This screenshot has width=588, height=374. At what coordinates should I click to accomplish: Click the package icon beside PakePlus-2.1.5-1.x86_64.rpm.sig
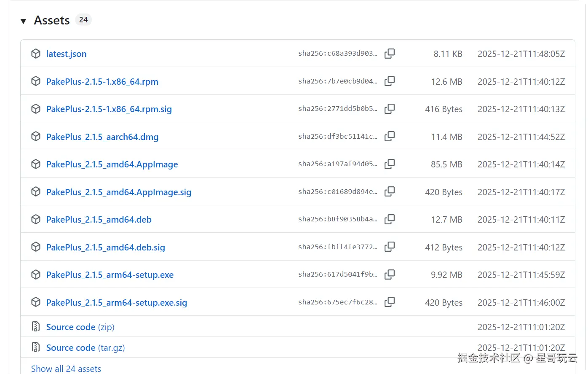click(36, 109)
